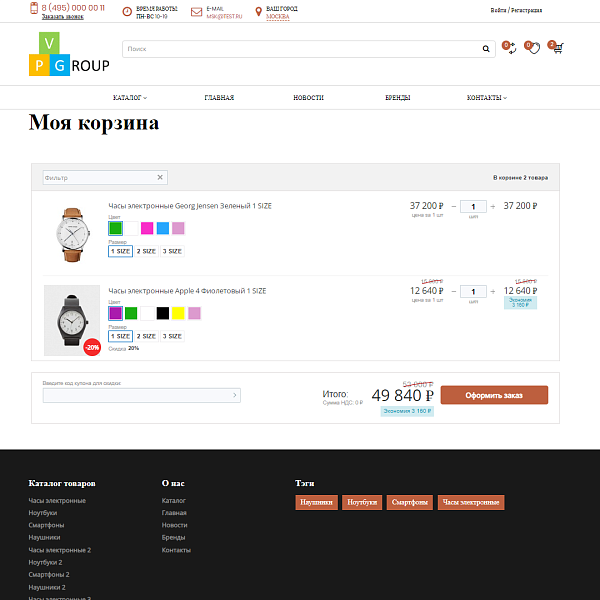Expand the Контакты menu dropdown
The height and width of the screenshot is (600, 600).
pyautogui.click(x=486, y=98)
